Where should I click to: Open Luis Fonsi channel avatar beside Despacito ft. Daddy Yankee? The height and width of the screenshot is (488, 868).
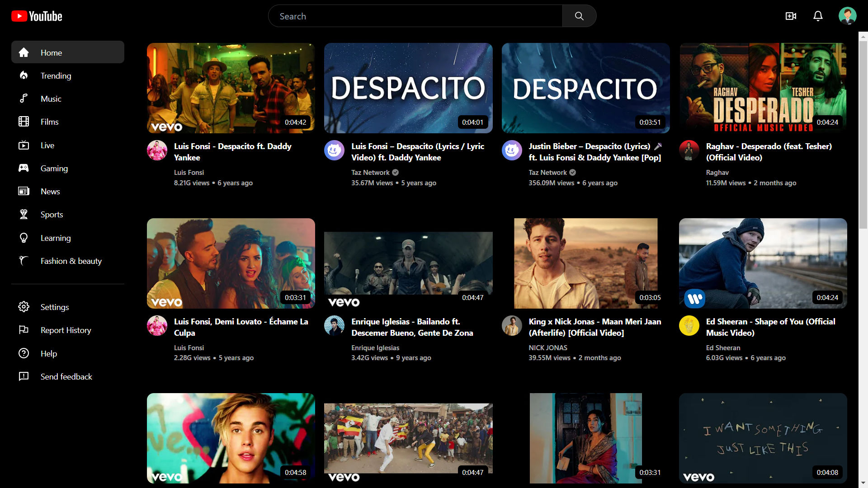click(x=157, y=150)
